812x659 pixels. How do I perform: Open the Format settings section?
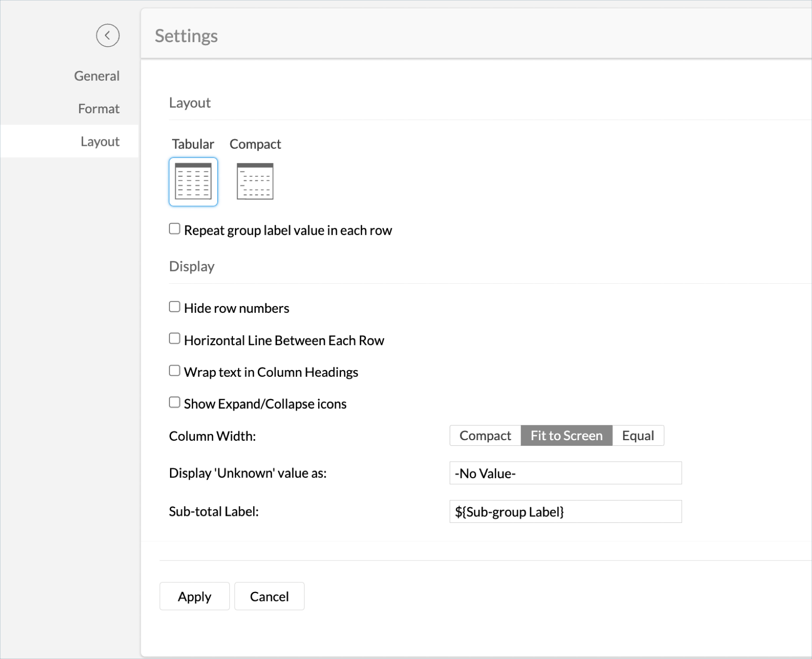(x=98, y=108)
